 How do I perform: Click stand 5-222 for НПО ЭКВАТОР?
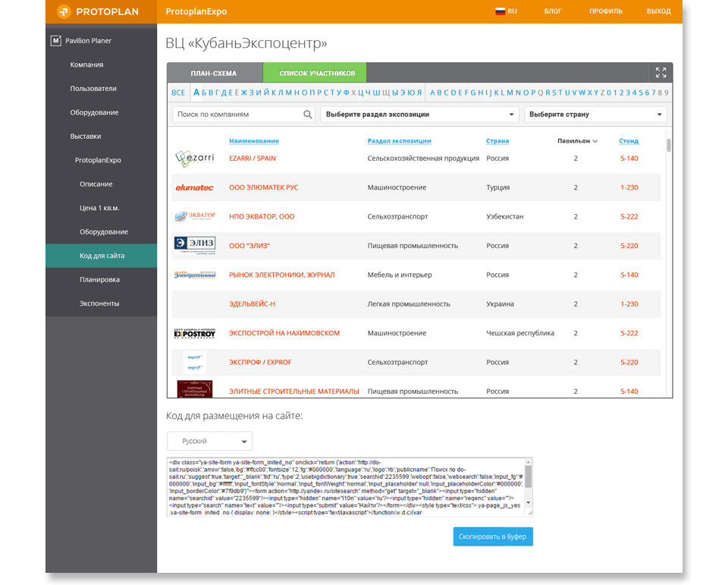point(629,216)
